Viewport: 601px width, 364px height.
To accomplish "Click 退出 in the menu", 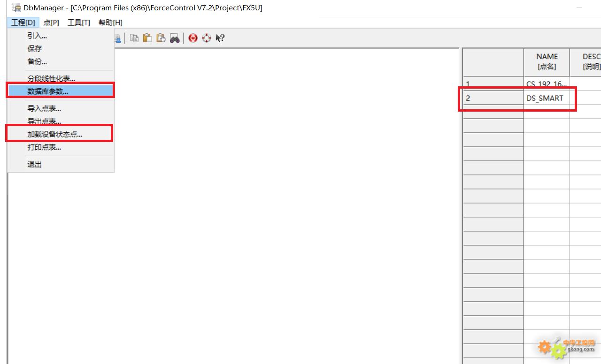I will tap(61, 164).
